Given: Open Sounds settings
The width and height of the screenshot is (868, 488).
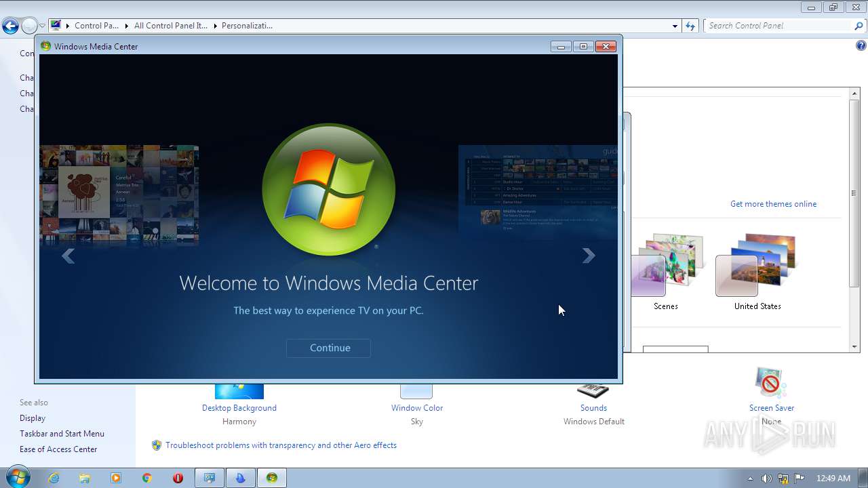Looking at the screenshot, I should tap(593, 408).
